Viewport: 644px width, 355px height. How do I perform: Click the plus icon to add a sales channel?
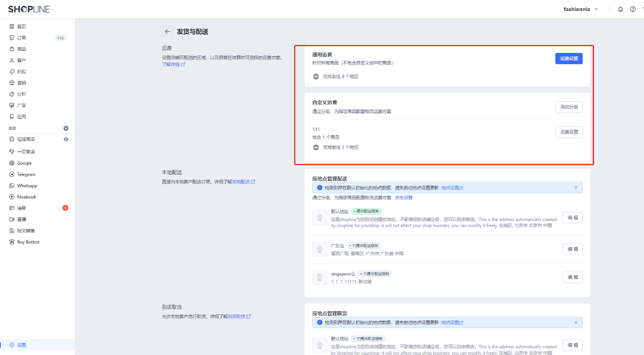[66, 128]
